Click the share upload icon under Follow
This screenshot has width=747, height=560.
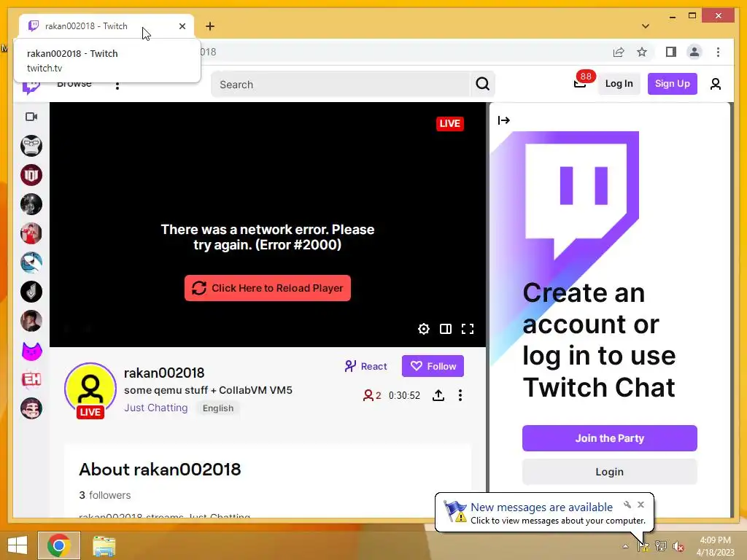[438, 395]
